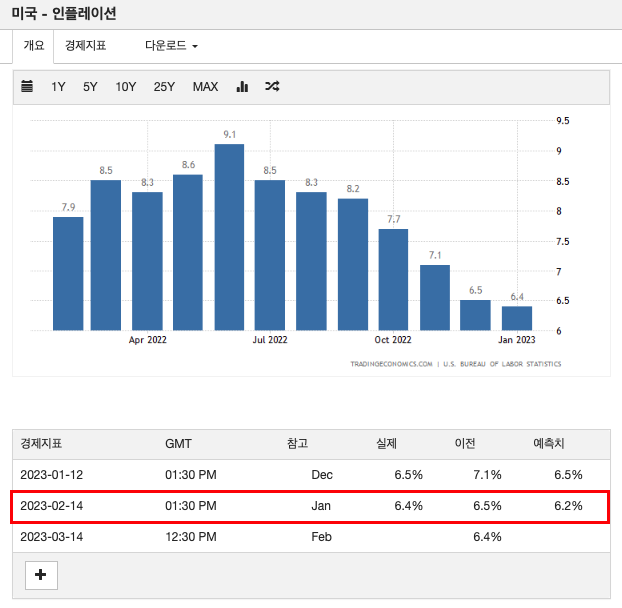Click the plus button below table
Viewport: 622px width, 608px height.
pos(41,575)
